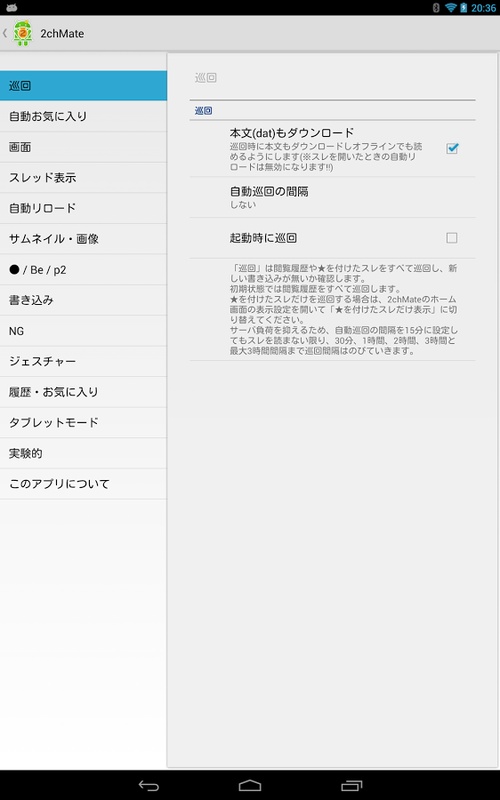Uncheck the 本文(dat)もダウンロード checkbox
Image resolution: width=500 pixels, height=800 pixels.
tap(452, 148)
